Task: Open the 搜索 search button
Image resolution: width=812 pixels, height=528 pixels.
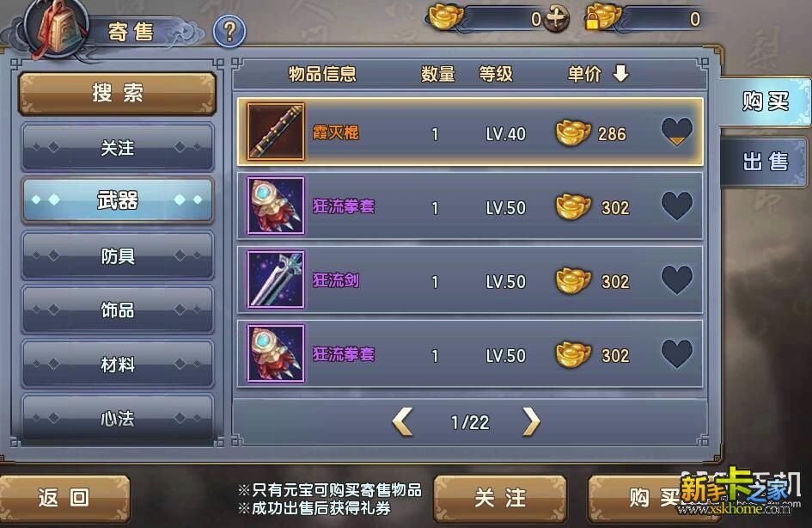Action: point(117,93)
